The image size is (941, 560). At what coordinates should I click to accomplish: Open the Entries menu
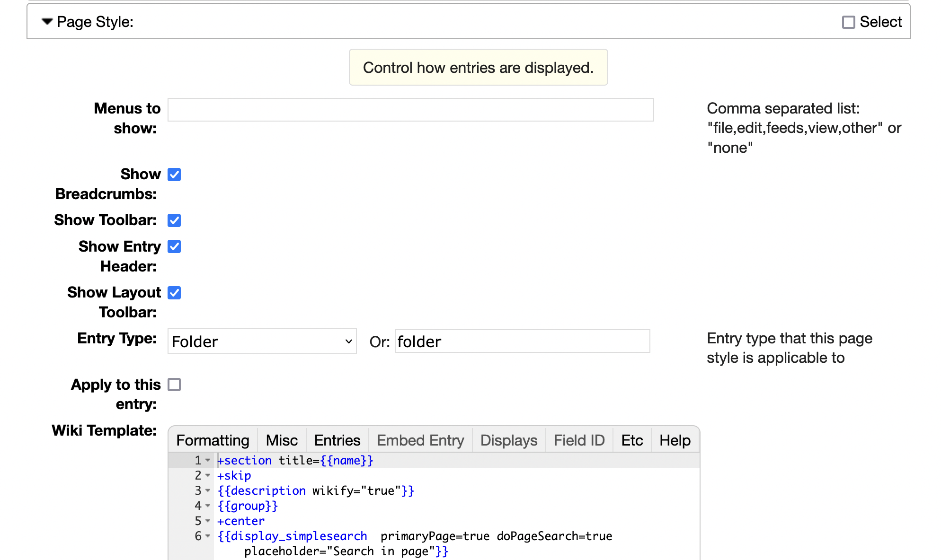tap(337, 440)
